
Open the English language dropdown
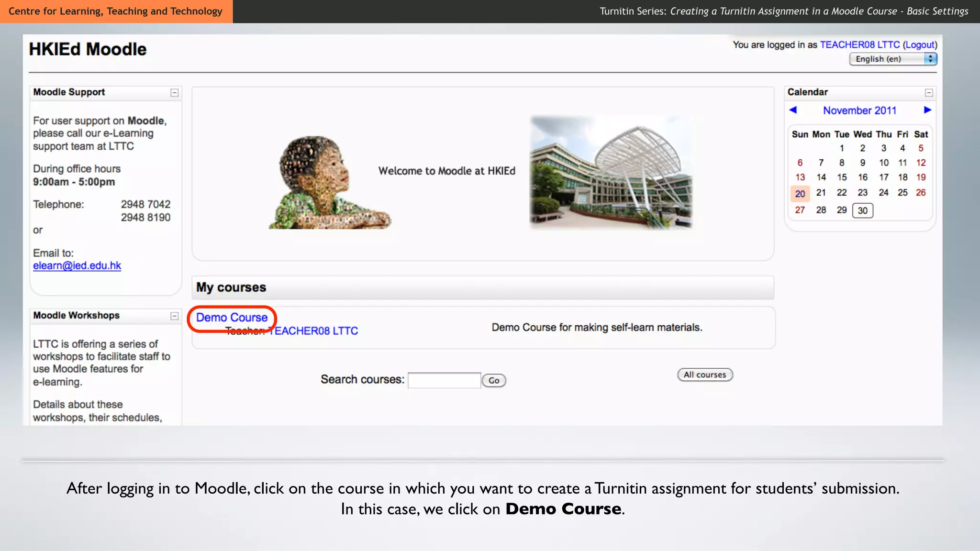(892, 59)
